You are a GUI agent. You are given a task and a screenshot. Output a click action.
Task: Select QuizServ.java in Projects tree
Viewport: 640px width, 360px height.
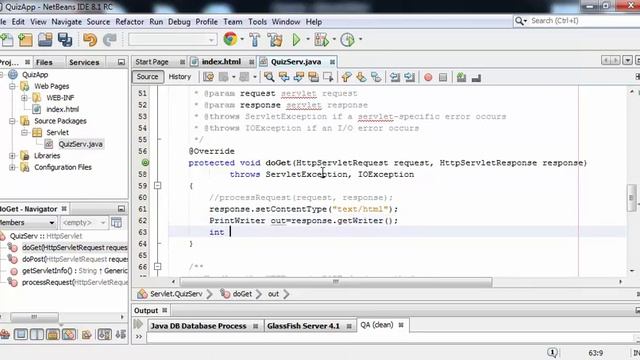[x=80, y=144]
